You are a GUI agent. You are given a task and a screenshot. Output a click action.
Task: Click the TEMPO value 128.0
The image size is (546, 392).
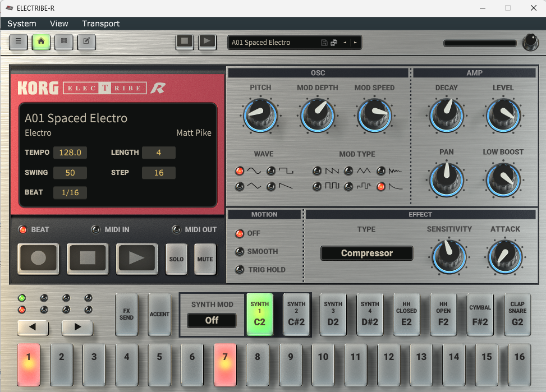[x=70, y=153]
